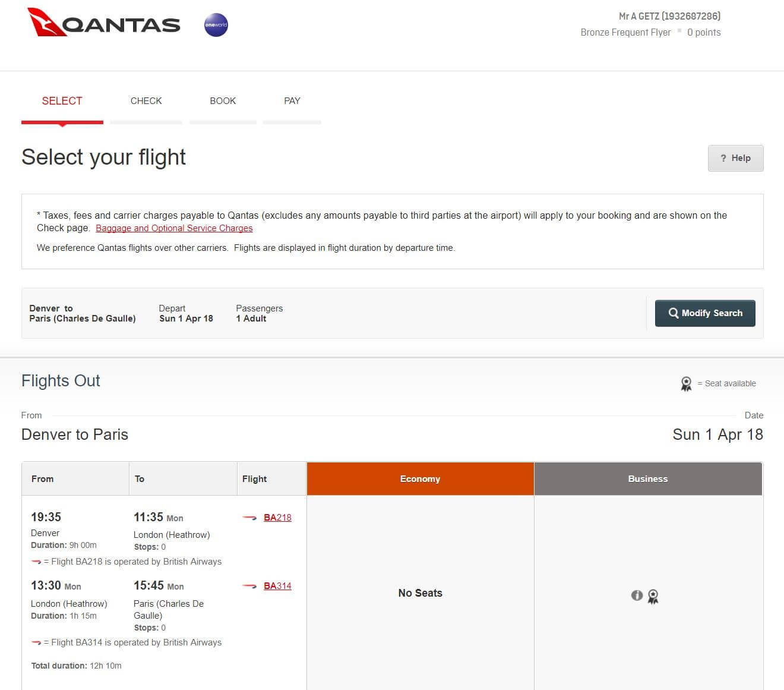The image size is (784, 690).
Task: Open flight BA314 details link
Action: click(x=277, y=586)
